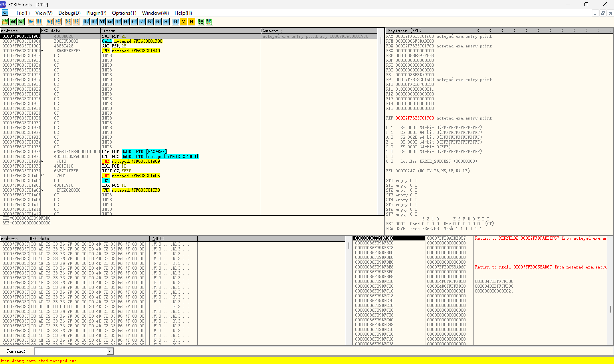614x364 pixels.
Task: Click the HEX data header in dump pane
Action: [x=89, y=238]
